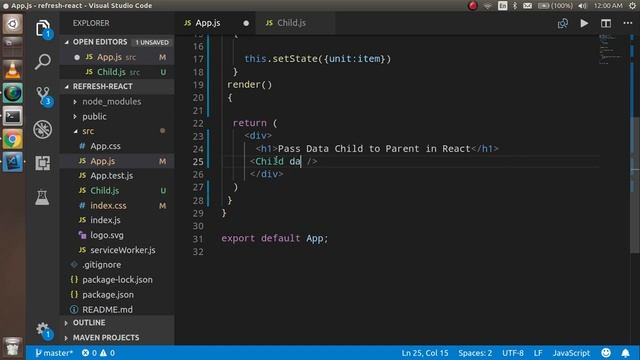Expand the Outline section
This screenshot has height=360, width=640.
118,322
